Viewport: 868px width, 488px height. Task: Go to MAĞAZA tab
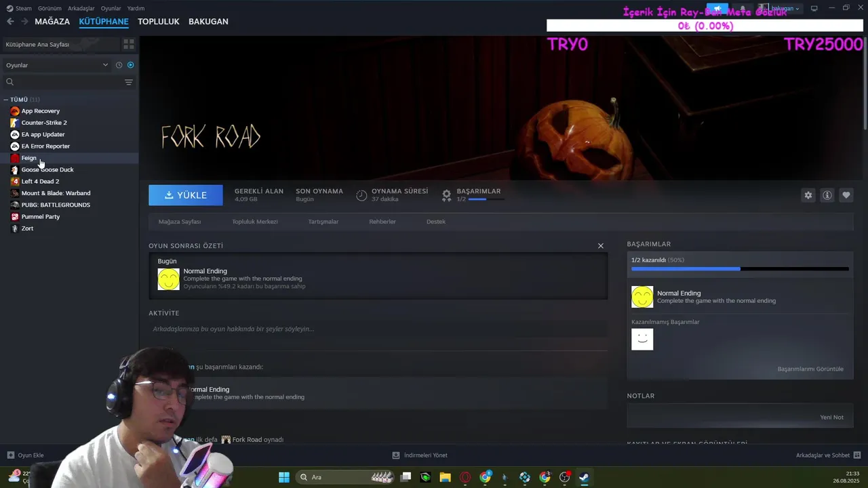coord(52,22)
